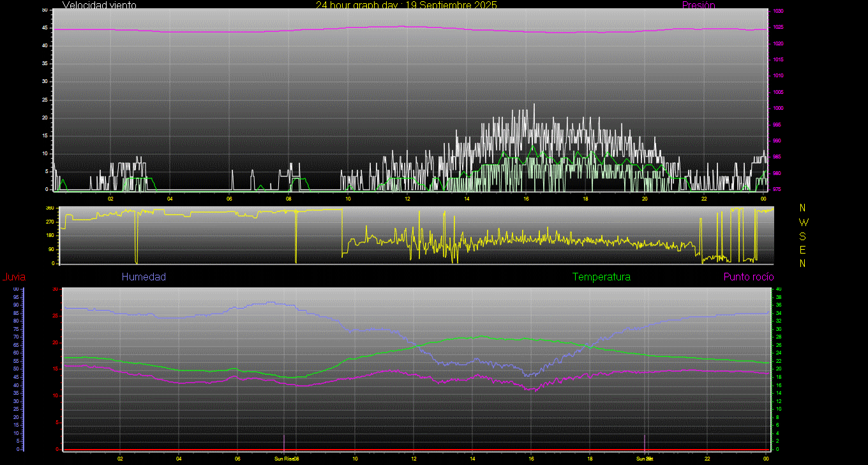Click the Presión legend label
This screenshot has width=868, height=465.
(698, 5)
